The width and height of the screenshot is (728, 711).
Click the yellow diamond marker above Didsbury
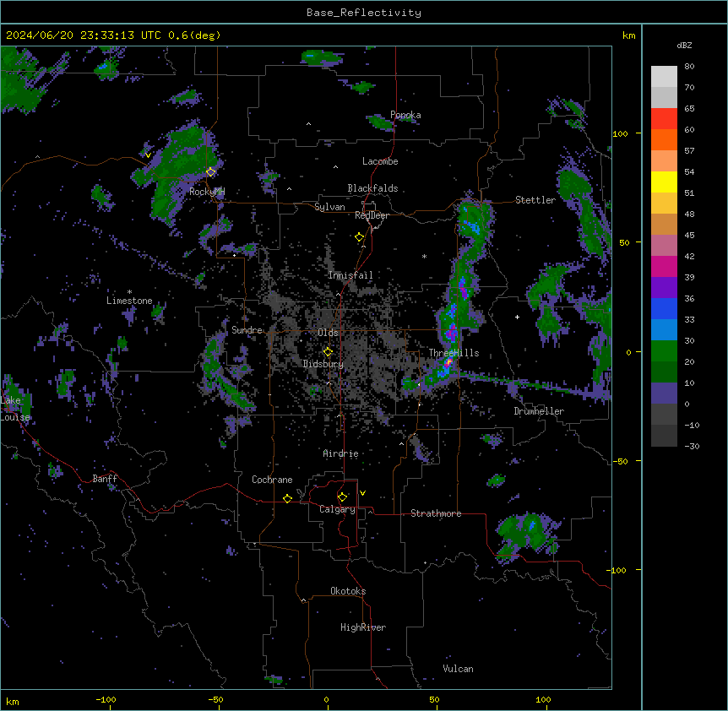click(328, 351)
